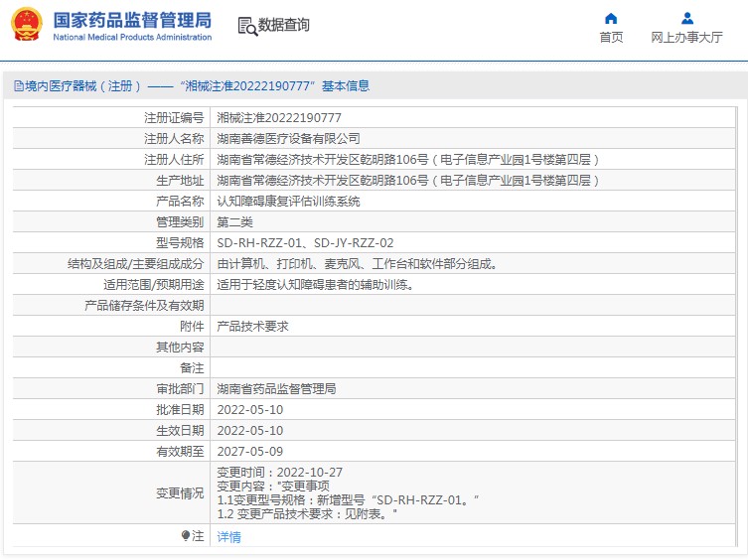This screenshot has height=560, width=748.
Task: Click 国家药品监督管理局 title text
Action: [132, 20]
